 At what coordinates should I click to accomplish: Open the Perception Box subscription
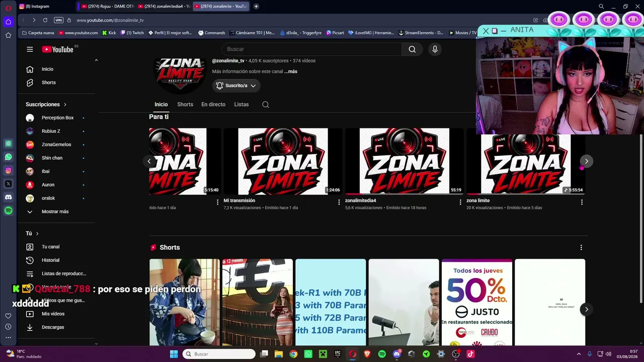click(57, 118)
